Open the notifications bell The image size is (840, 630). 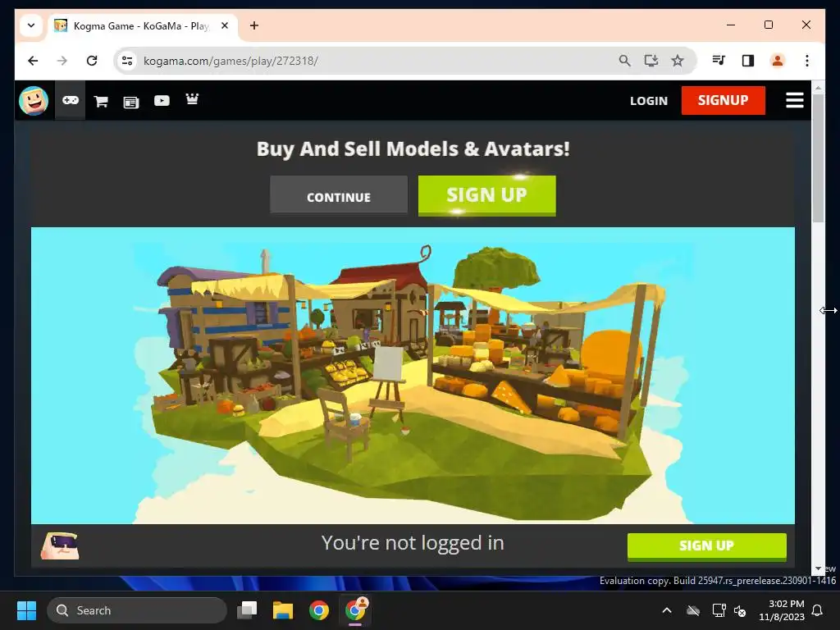[818, 610]
